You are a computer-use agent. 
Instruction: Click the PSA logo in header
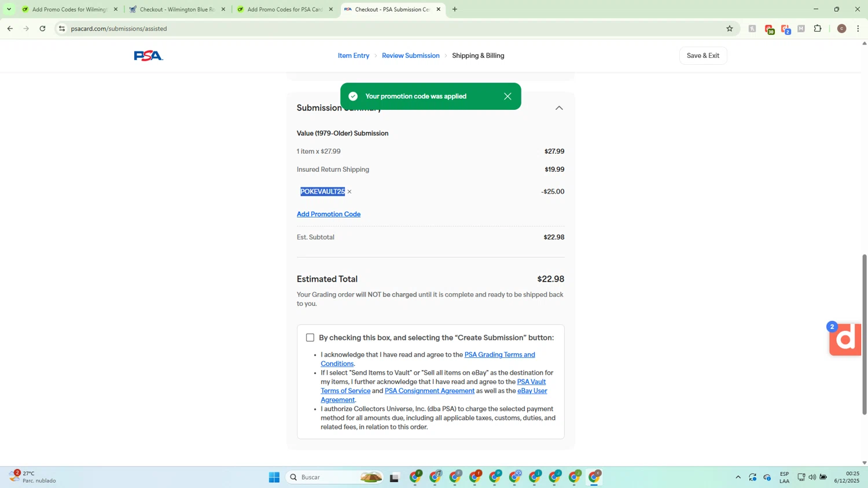click(x=148, y=56)
